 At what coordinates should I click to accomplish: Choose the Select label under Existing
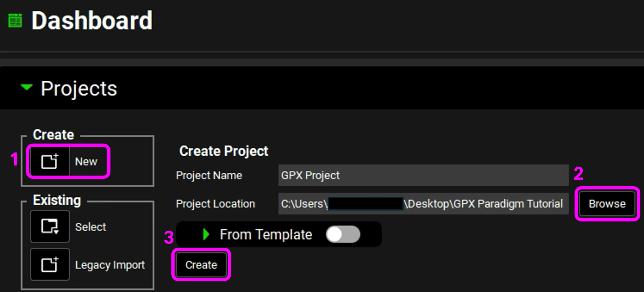pos(91,227)
